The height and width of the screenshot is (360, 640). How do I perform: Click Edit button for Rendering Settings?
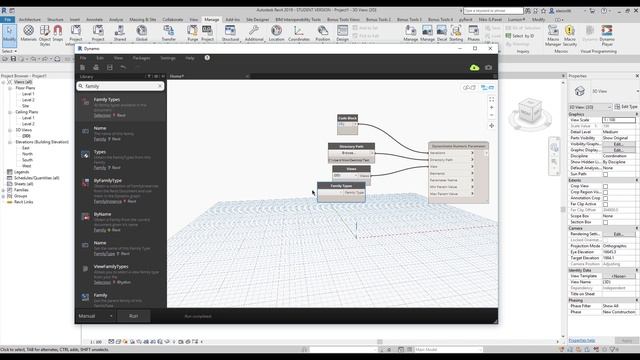tap(619, 234)
